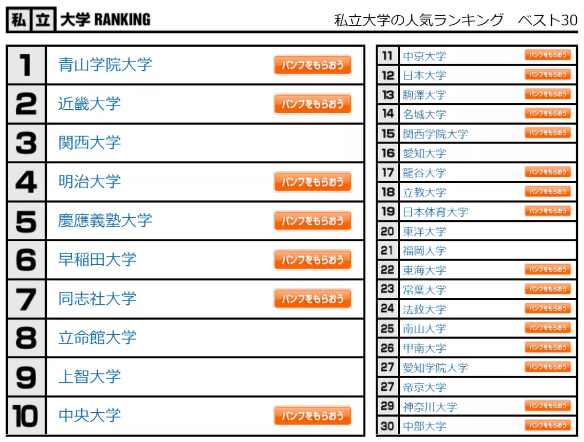Click the pamphlet button next to 明治大学
584x442 pixels.
[x=312, y=182]
